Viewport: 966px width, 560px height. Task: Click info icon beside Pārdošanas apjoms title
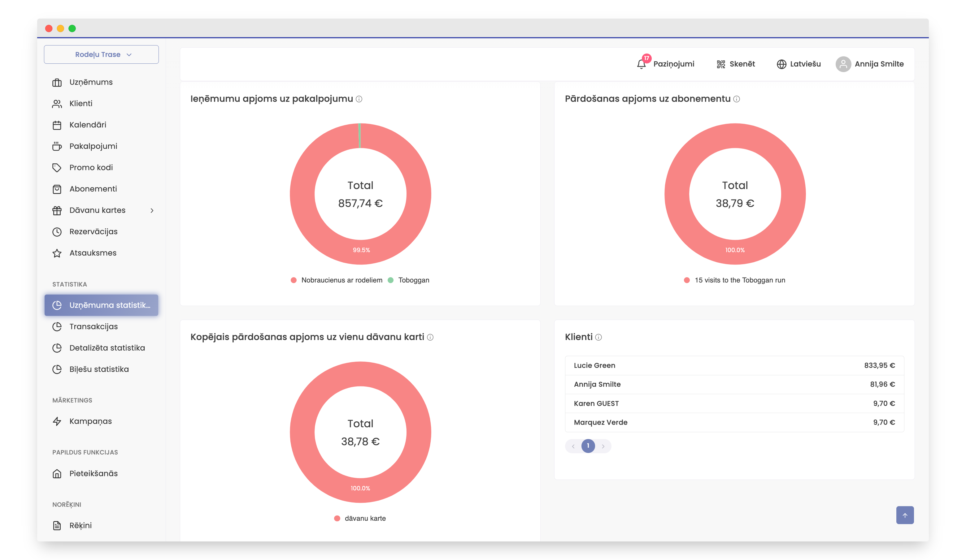point(736,99)
